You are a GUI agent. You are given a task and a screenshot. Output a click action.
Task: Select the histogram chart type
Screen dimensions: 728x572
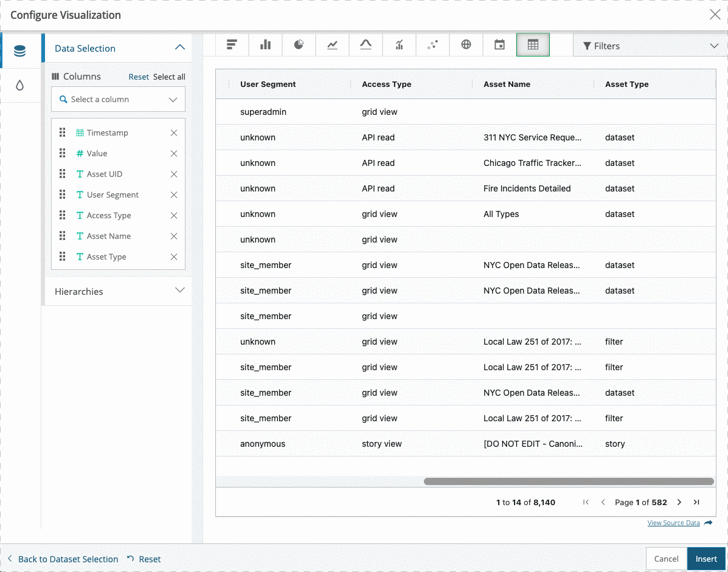[366, 44]
